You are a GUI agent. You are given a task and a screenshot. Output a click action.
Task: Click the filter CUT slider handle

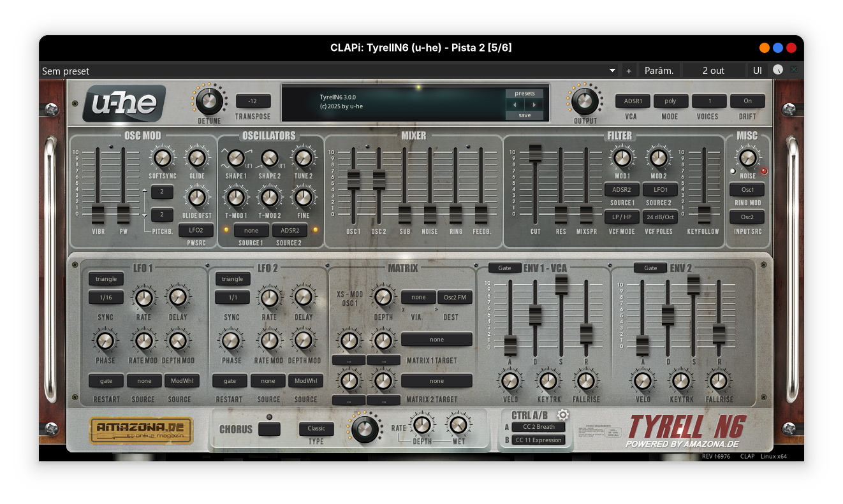pyautogui.click(x=535, y=153)
